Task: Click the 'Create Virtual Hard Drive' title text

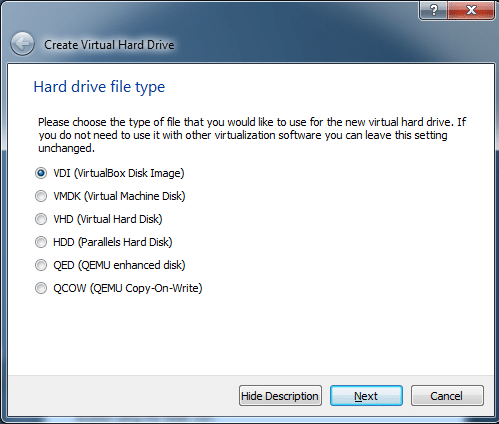Action: (109, 45)
